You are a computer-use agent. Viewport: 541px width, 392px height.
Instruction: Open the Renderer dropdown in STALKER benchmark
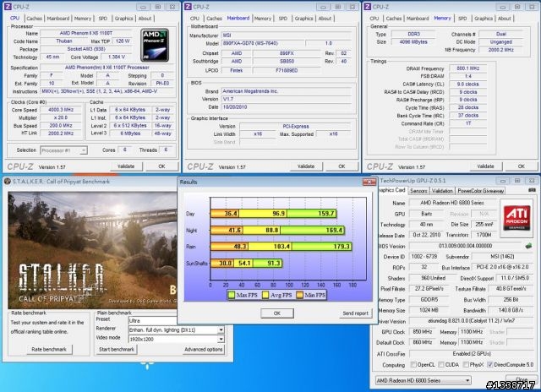pyautogui.click(x=221, y=330)
